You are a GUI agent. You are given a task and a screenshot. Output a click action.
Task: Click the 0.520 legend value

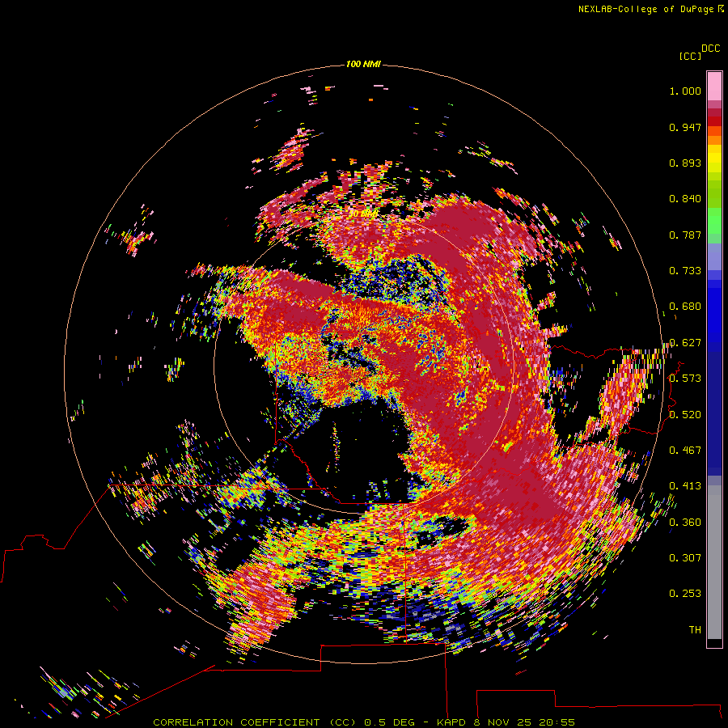pos(685,415)
